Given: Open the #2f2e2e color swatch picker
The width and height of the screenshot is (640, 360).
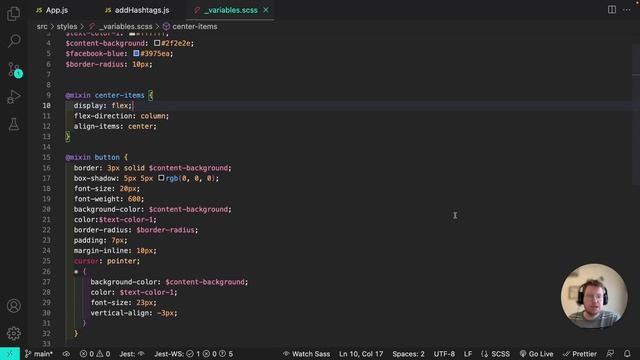Looking at the screenshot, I should (x=157, y=43).
